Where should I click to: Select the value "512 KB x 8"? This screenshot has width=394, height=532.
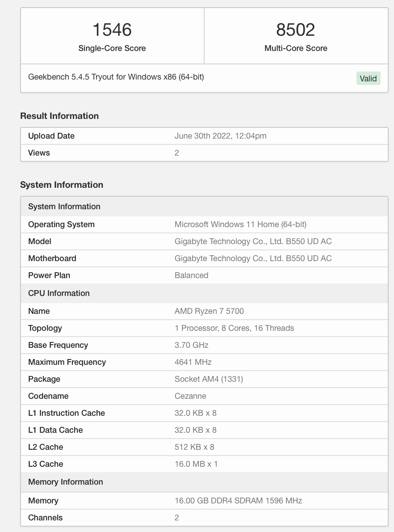194,447
